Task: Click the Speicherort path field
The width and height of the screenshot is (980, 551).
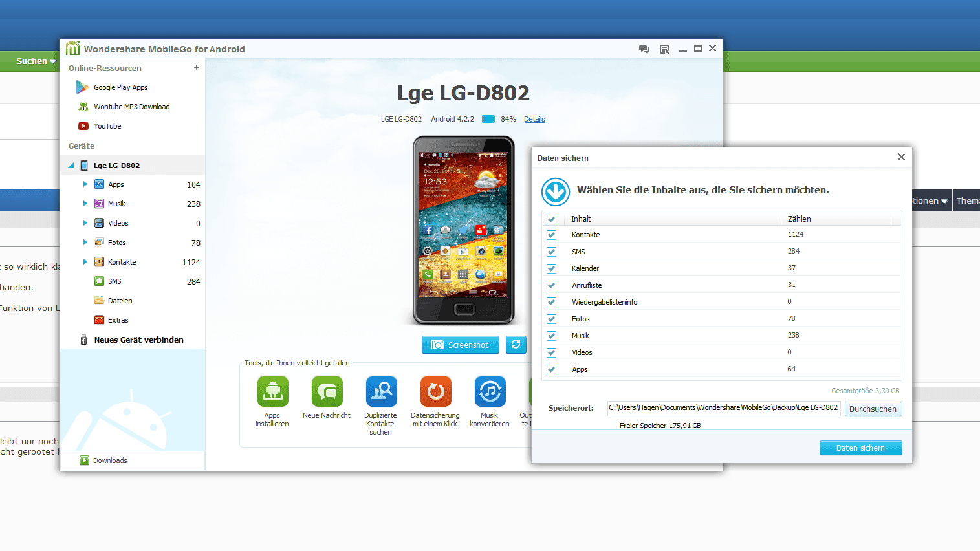Action: 724,408
